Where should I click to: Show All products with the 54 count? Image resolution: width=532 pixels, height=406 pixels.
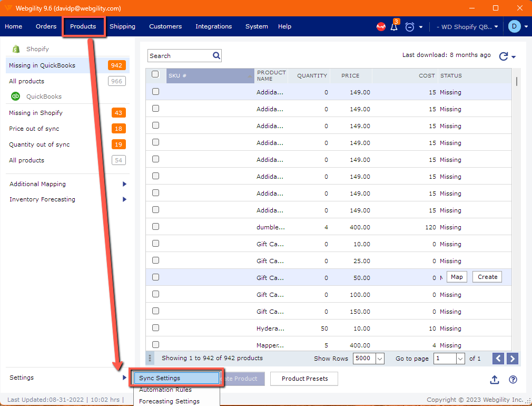point(67,160)
